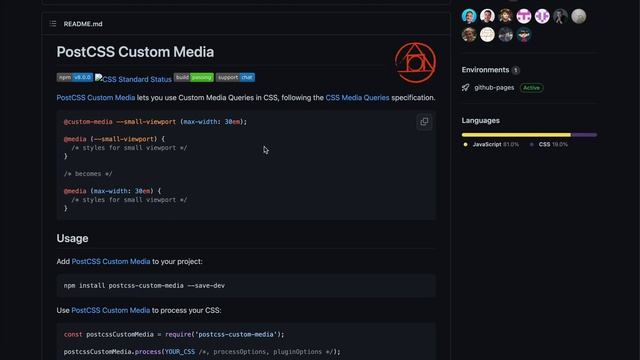Click the purple CSS language bar segment
Image resolution: width=640 pixels, height=360 pixels.
(584, 135)
